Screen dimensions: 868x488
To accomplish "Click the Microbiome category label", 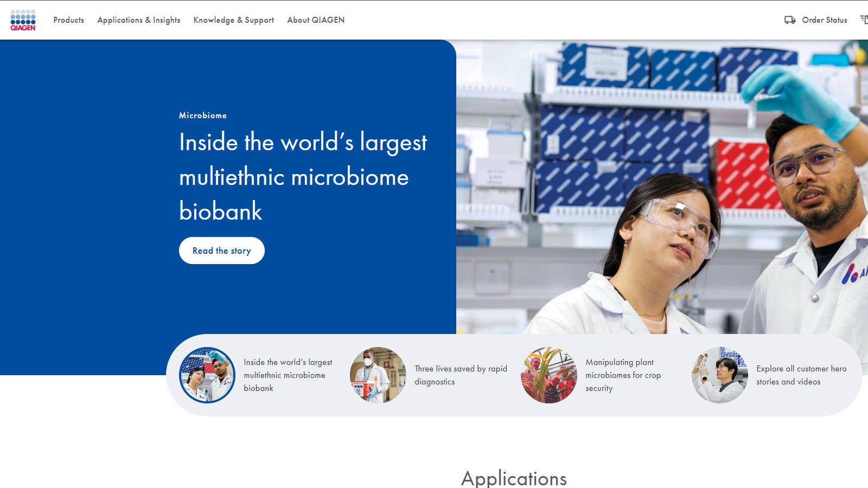I will click(203, 115).
